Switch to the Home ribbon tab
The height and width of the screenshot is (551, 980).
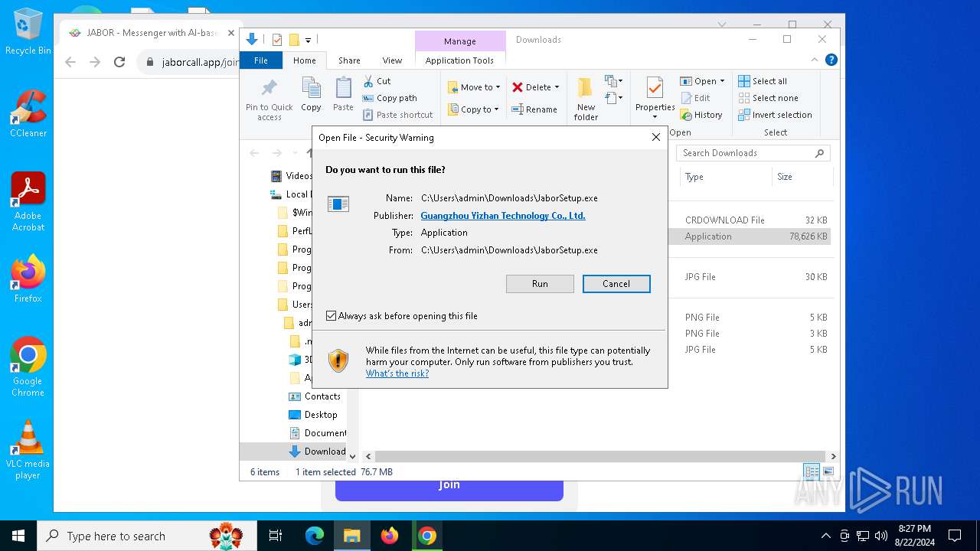[x=304, y=60]
